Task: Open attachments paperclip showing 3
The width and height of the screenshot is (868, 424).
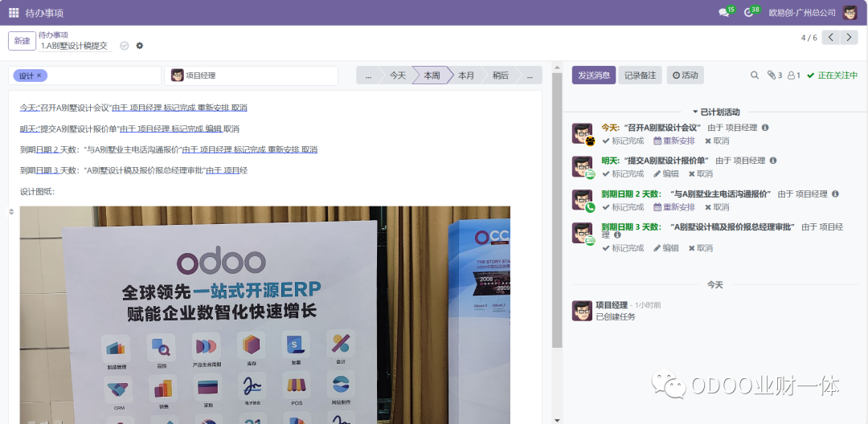Action: 775,75
